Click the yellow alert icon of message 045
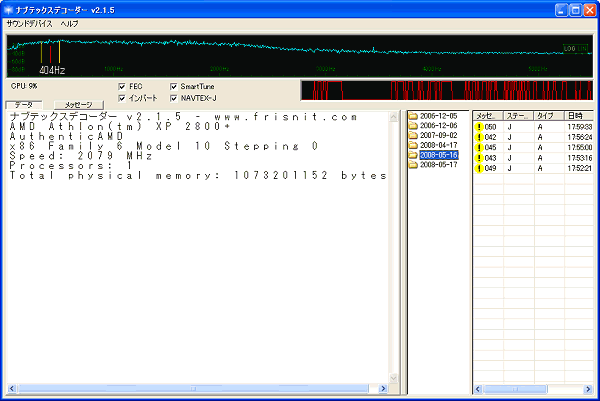This screenshot has width=600, height=401. point(479,148)
